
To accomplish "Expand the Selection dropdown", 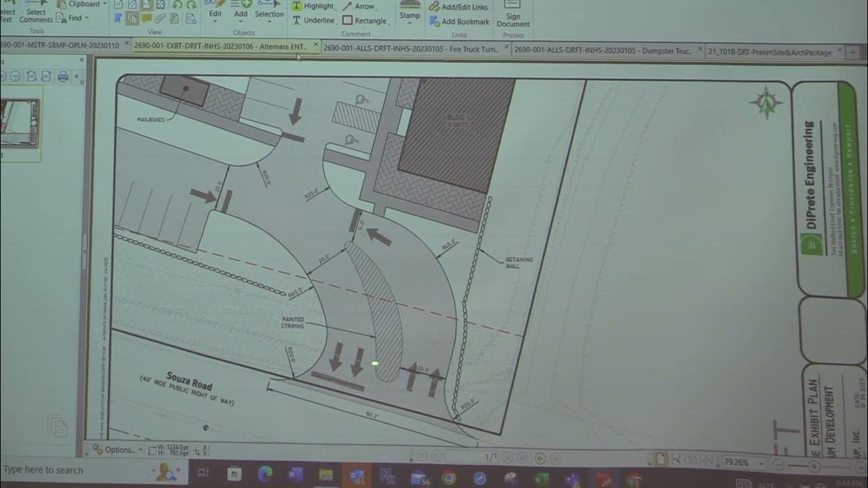I will tap(269, 12).
